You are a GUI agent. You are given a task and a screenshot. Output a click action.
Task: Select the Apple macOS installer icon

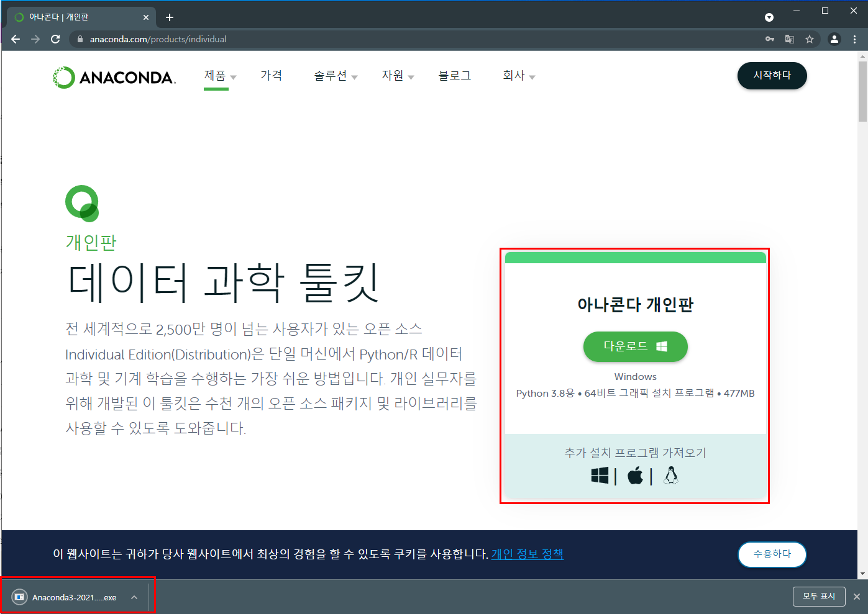[x=635, y=476]
